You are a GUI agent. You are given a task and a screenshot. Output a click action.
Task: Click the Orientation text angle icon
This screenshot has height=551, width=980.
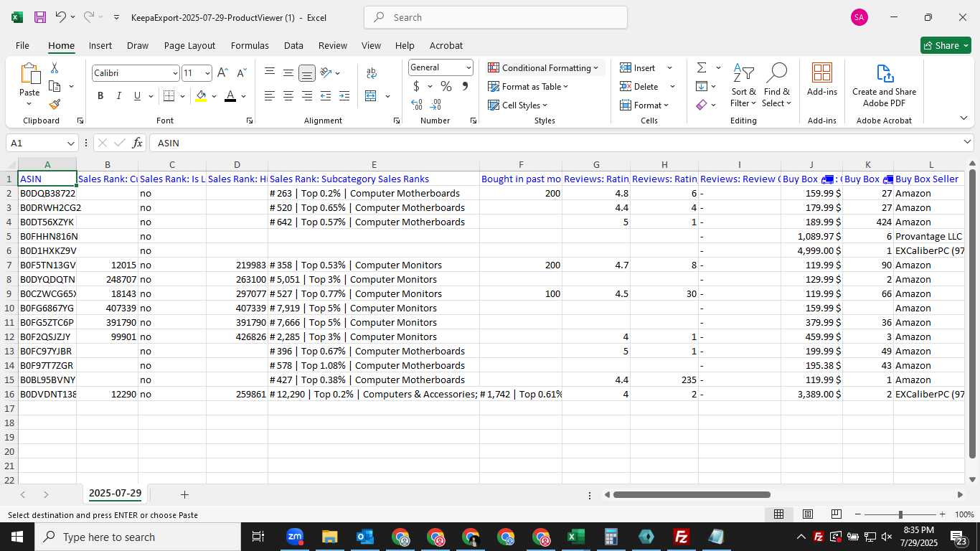(326, 72)
